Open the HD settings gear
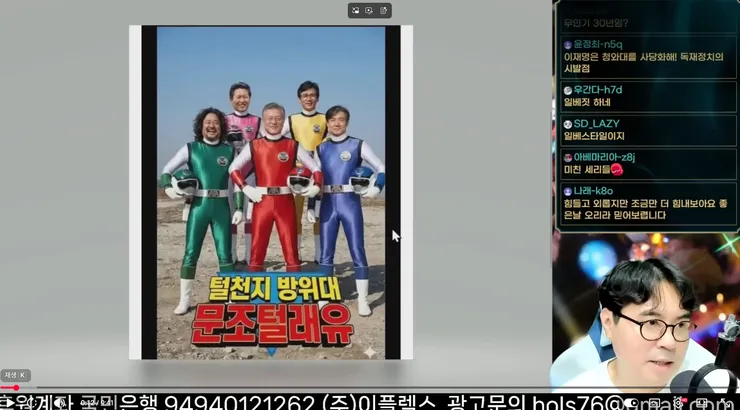 (x=680, y=402)
